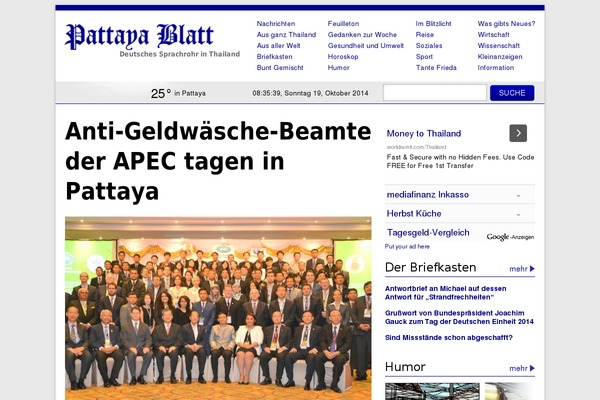Open the Nachrichten menu item
Viewport: 600px width, 400px height.
pyautogui.click(x=276, y=24)
